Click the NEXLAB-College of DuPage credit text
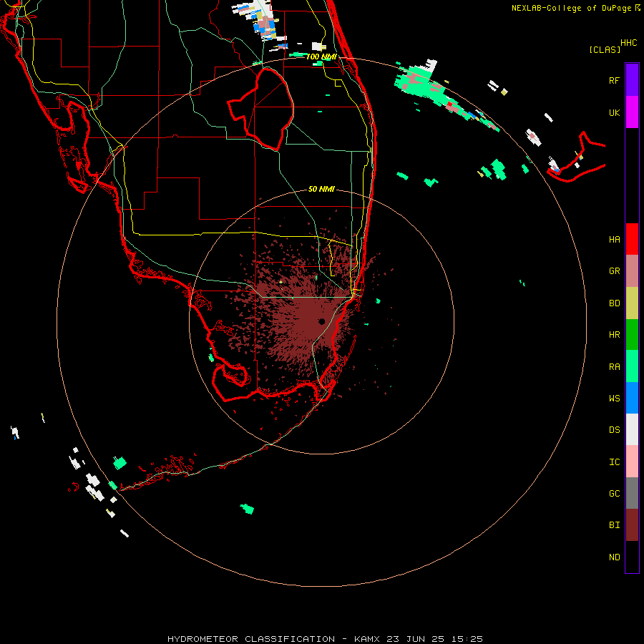The width and height of the screenshot is (644, 644). tap(572, 8)
